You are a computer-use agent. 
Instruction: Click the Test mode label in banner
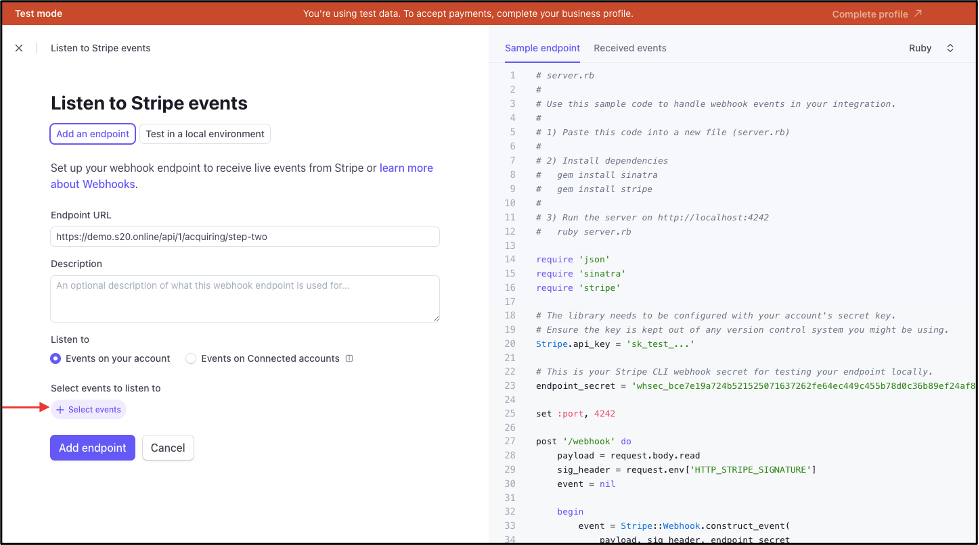(38, 13)
